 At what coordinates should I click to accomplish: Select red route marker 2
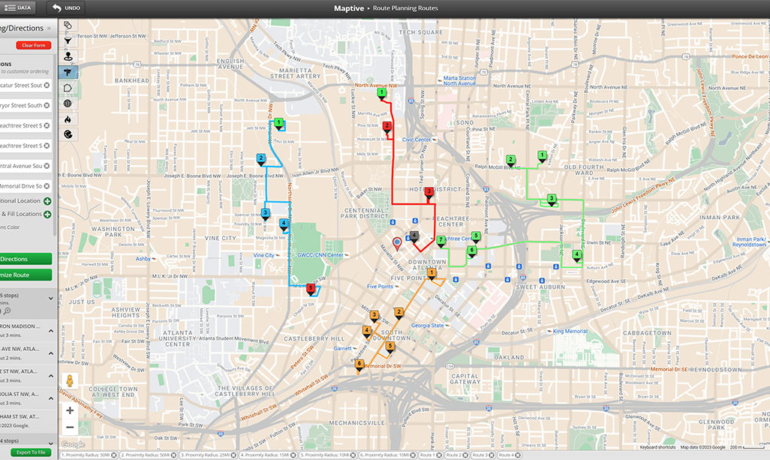click(x=387, y=127)
